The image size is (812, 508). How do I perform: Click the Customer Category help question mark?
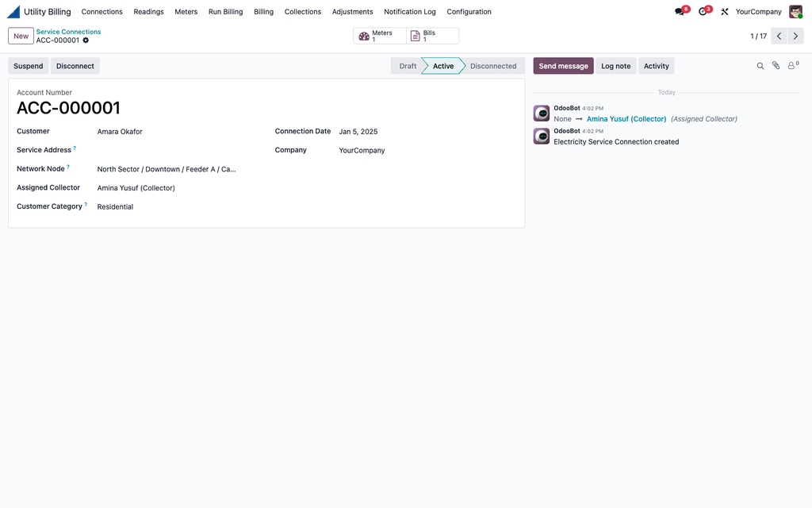(x=86, y=204)
